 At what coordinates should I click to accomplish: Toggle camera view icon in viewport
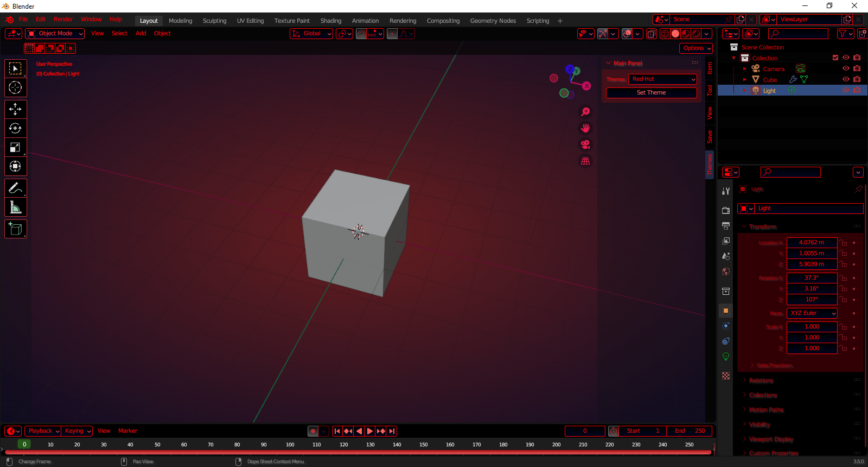pos(585,144)
